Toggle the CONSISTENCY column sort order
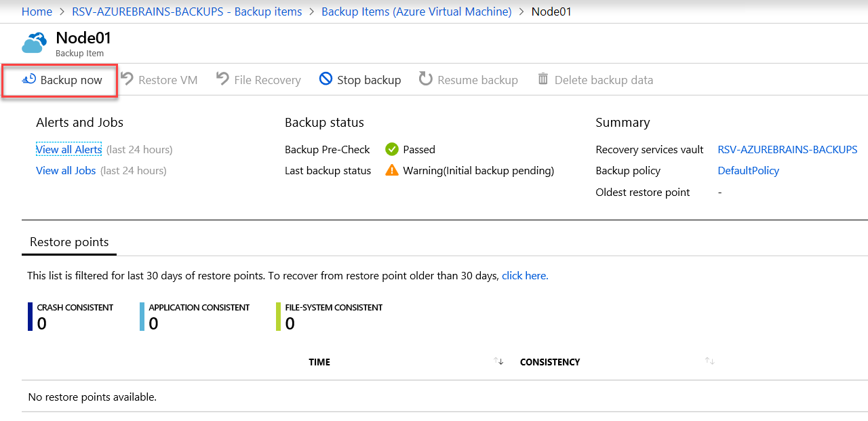The width and height of the screenshot is (868, 421). point(709,362)
